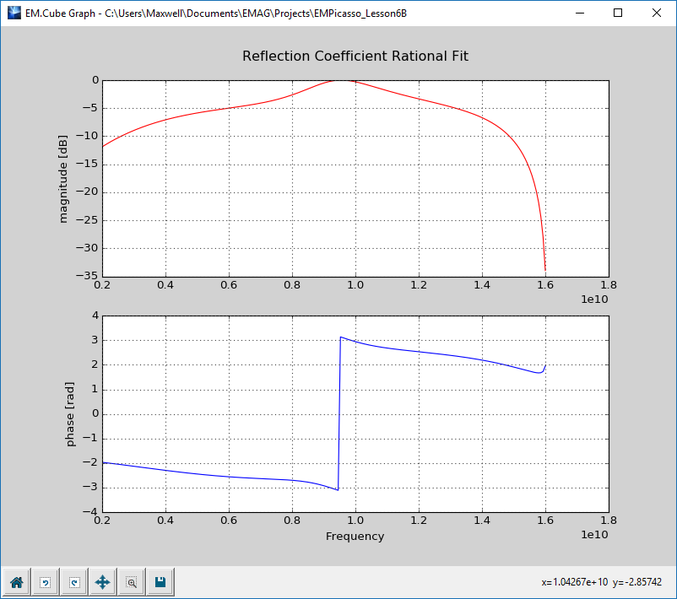Click the -35 tick label on magnitude axis
The image size is (677, 599).
tap(87, 276)
